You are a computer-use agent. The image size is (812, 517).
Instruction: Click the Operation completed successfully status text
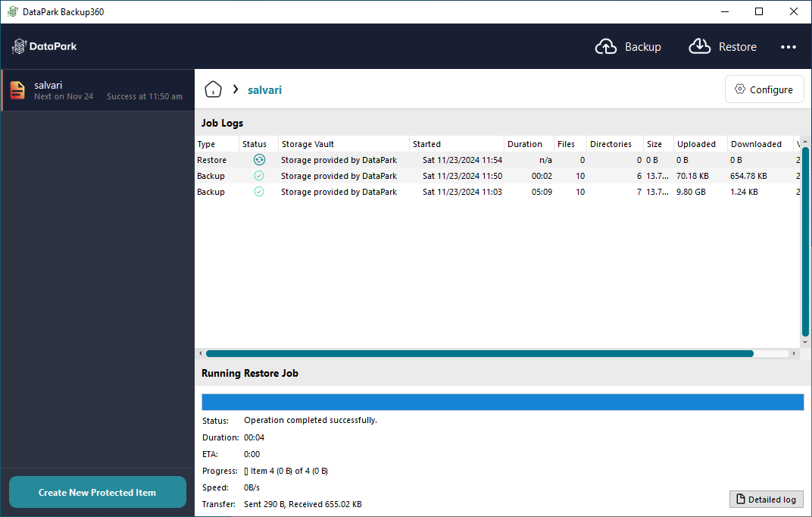311,420
